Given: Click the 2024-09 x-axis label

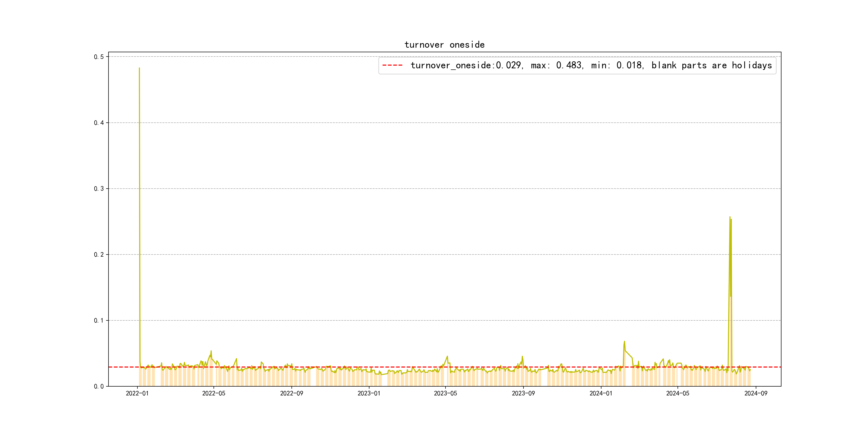Looking at the screenshot, I should [756, 394].
